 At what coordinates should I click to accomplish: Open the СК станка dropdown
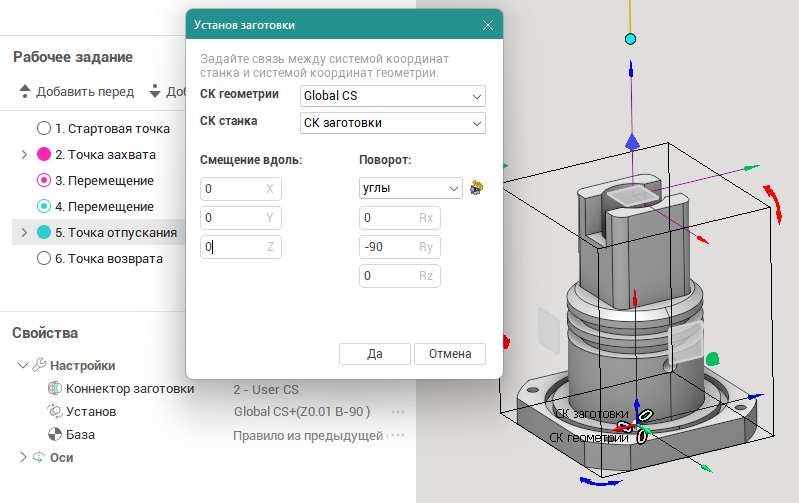pos(393,123)
